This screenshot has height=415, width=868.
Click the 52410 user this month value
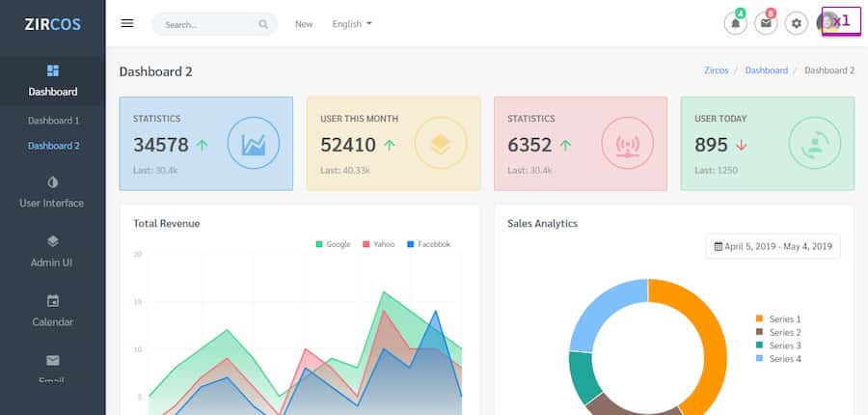[x=348, y=145]
